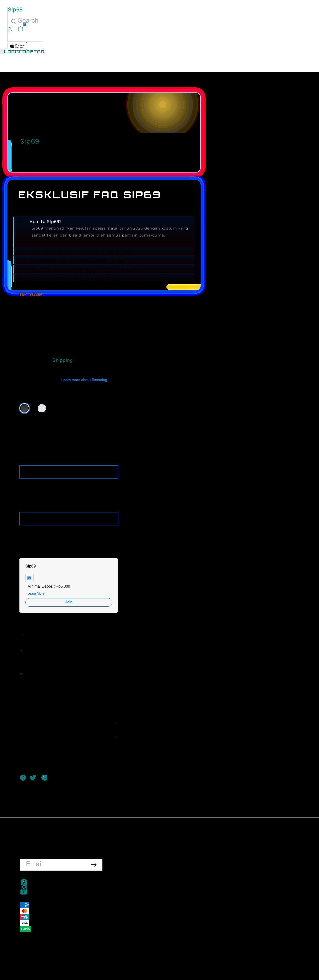This screenshot has width=319, height=980.
Task: Click the 'Minimal Deposit Rp5,000' text
Action: pyautogui.click(x=49, y=586)
